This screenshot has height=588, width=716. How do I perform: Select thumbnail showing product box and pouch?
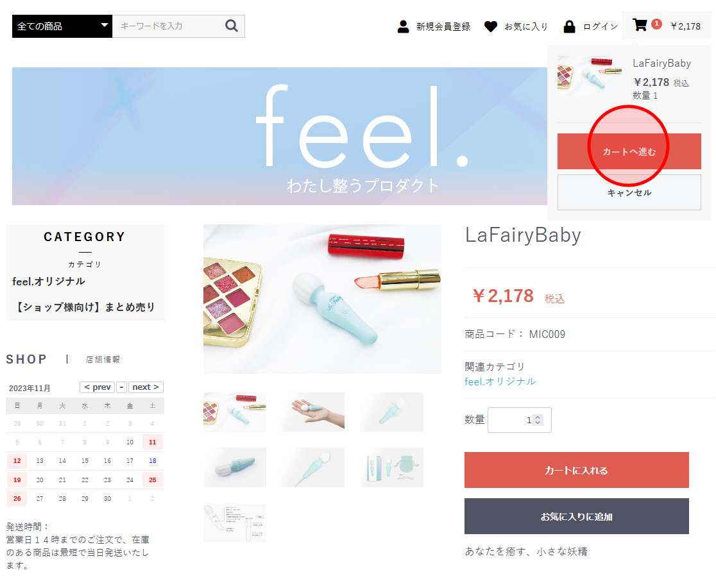[392, 467]
